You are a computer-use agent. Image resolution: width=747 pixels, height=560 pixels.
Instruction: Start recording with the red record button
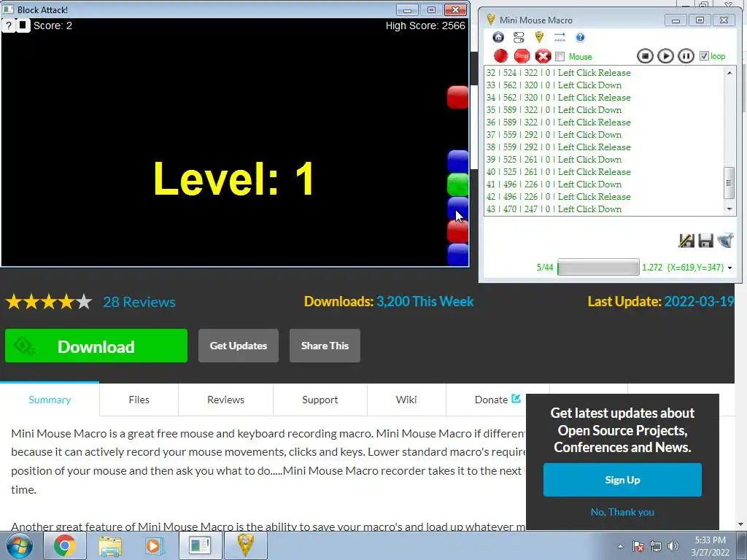(500, 56)
